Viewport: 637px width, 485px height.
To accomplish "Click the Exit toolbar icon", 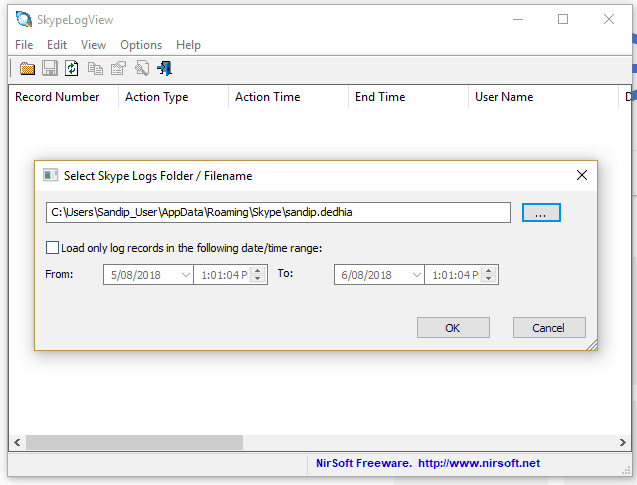I will pos(165,68).
